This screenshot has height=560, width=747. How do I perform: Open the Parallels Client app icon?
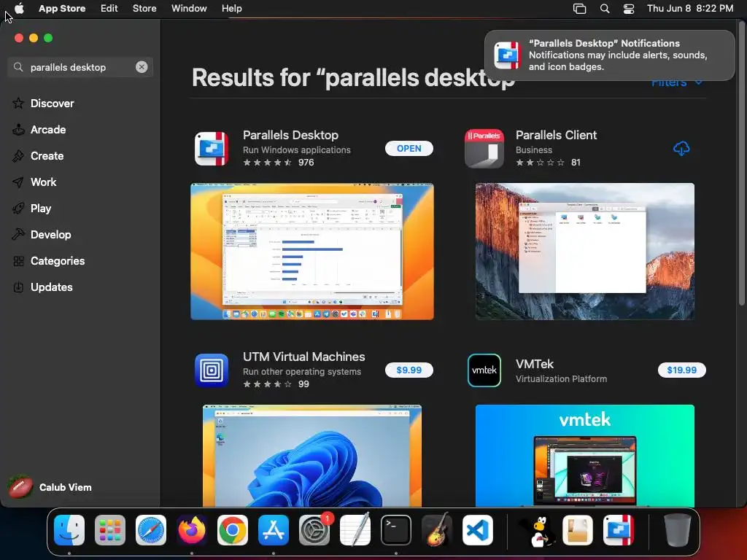(484, 149)
